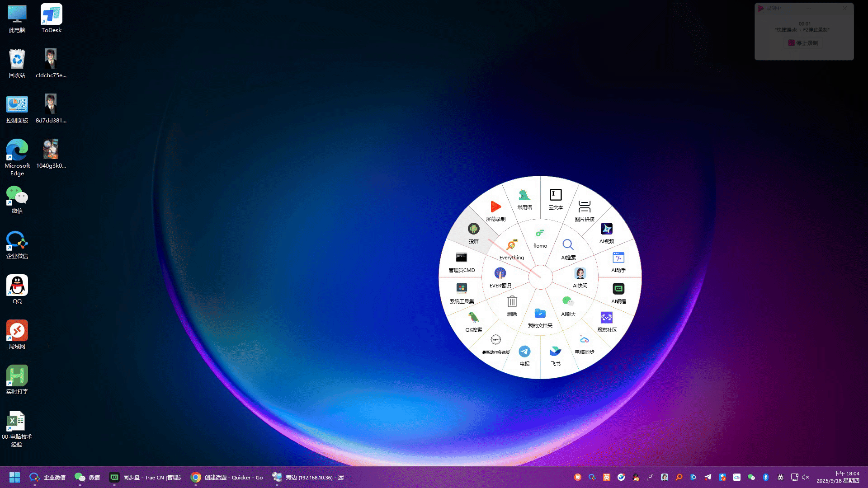This screenshot has width=868, height=488.
Task: Open EVER智识 in the inner ring
Action: tap(500, 277)
